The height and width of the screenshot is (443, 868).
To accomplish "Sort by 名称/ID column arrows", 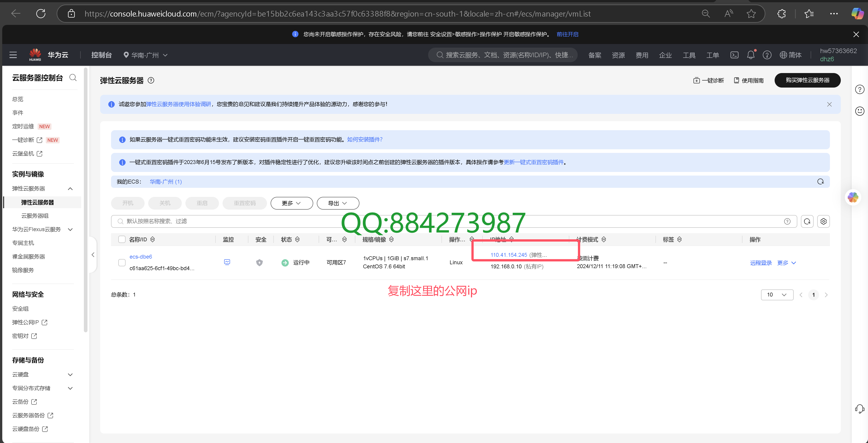I will (153, 239).
